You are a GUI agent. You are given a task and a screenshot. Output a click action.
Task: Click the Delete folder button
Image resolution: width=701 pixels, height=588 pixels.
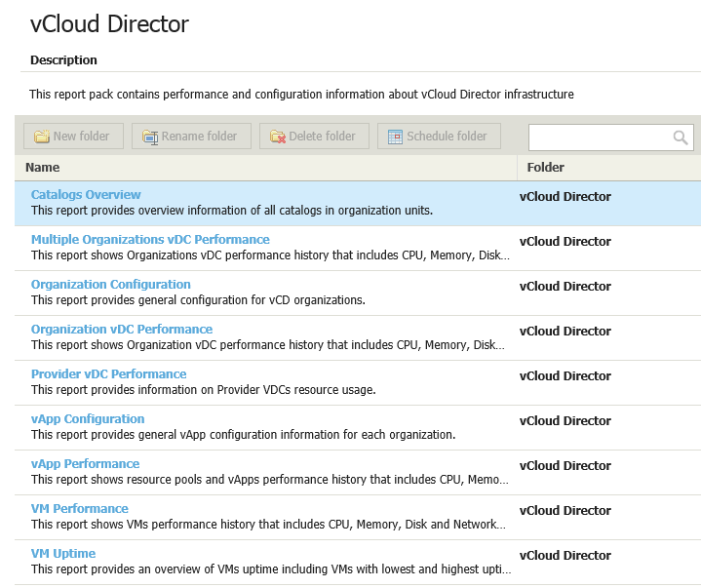[x=314, y=136]
